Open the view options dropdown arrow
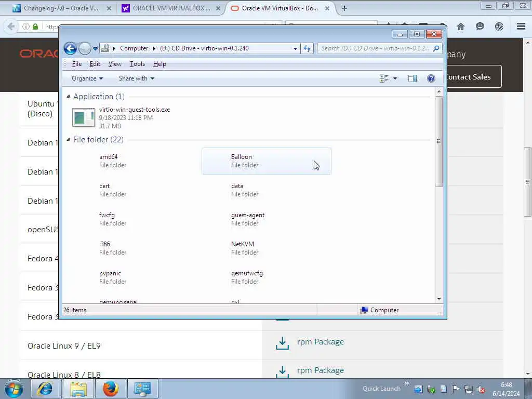 tap(395, 79)
